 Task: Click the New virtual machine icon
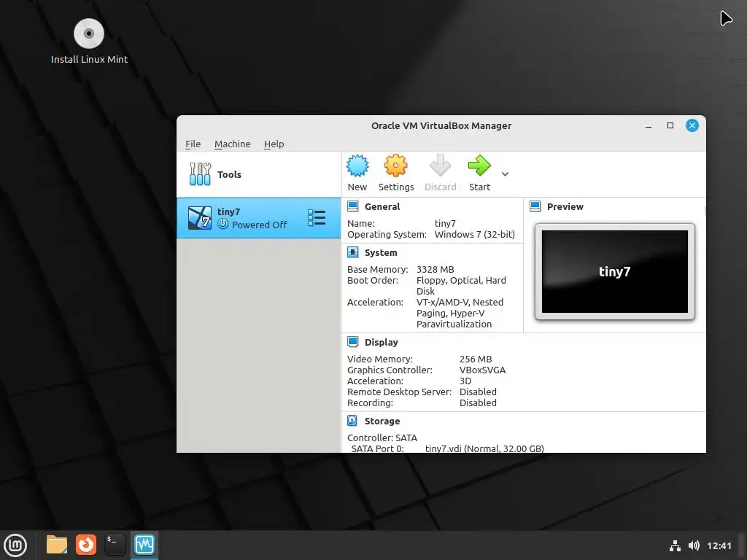point(357,166)
